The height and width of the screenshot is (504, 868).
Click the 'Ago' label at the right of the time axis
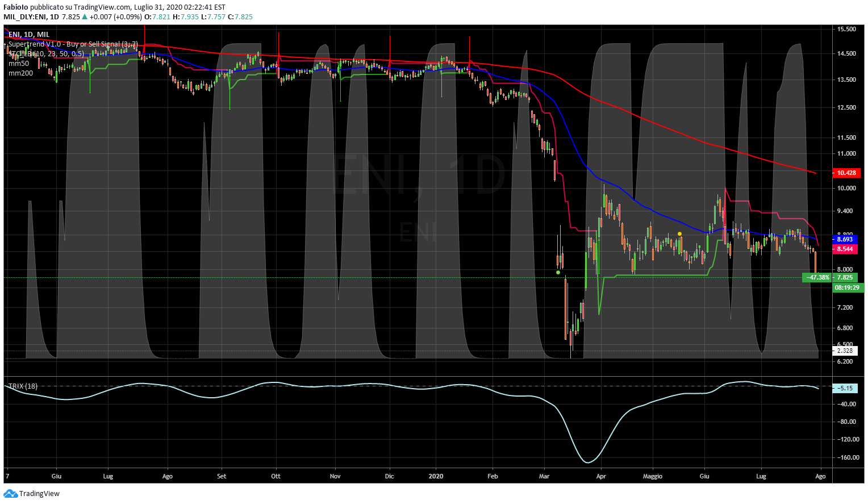[820, 476]
